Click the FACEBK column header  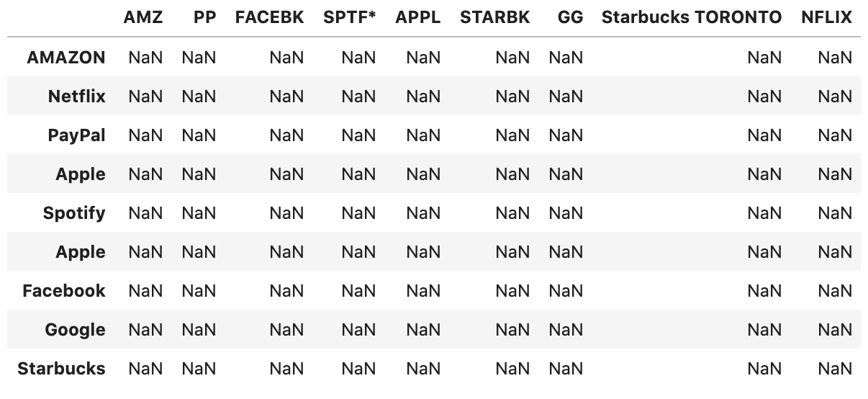tap(270, 18)
